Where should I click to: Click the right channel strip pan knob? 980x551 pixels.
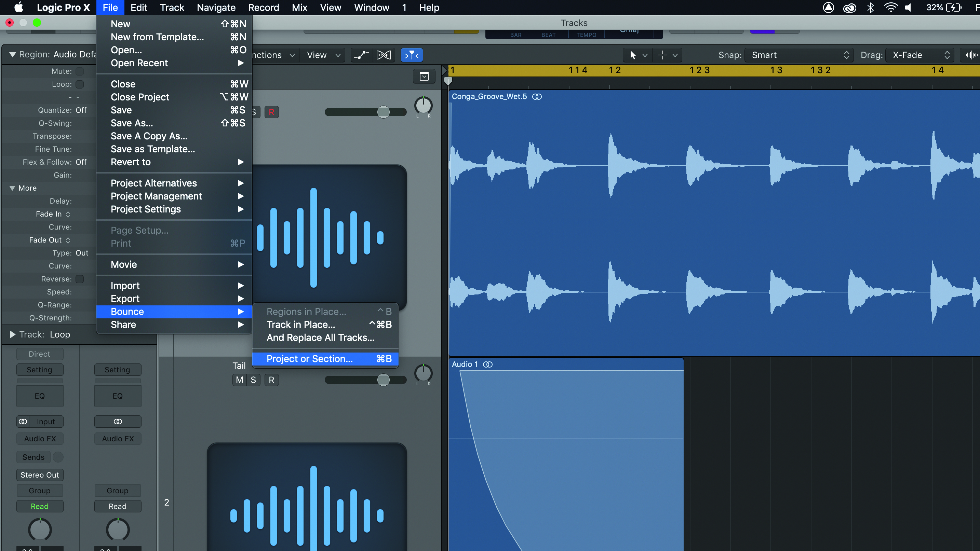(118, 529)
